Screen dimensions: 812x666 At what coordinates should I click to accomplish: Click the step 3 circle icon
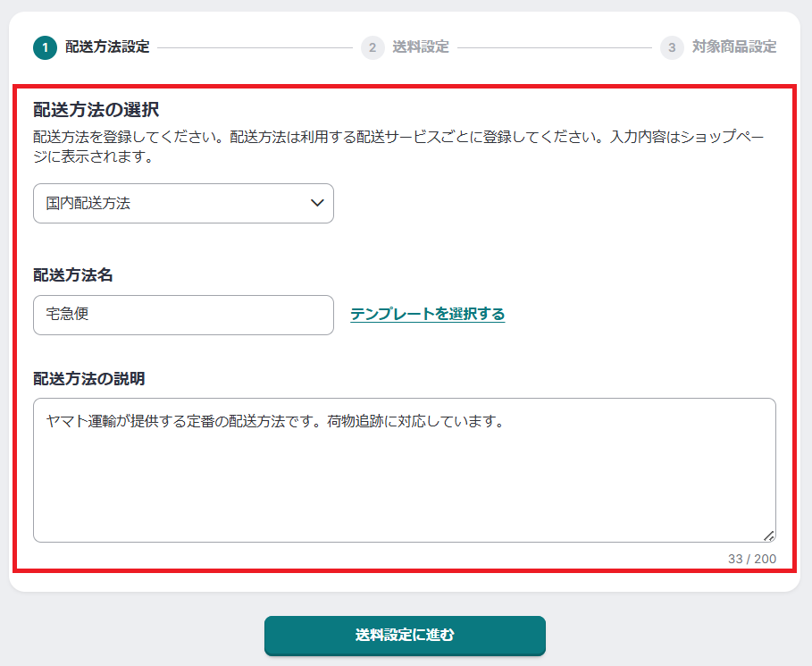pyautogui.click(x=672, y=47)
